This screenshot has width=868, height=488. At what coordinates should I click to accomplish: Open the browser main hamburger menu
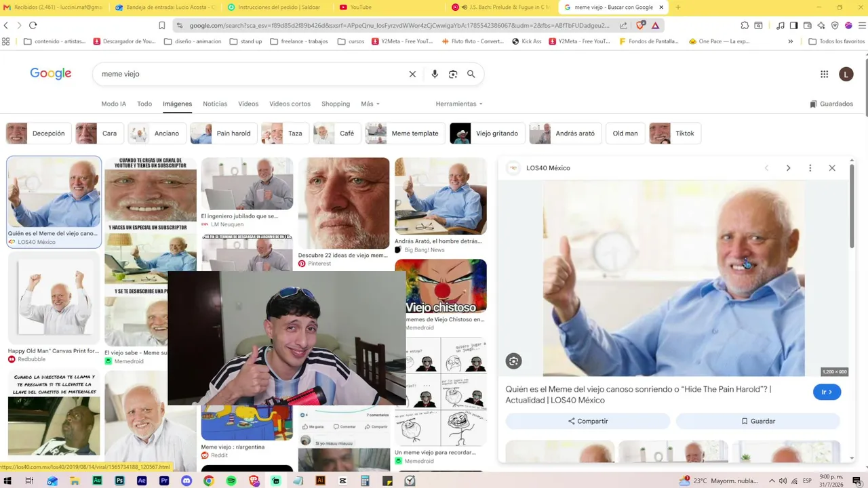861,26
